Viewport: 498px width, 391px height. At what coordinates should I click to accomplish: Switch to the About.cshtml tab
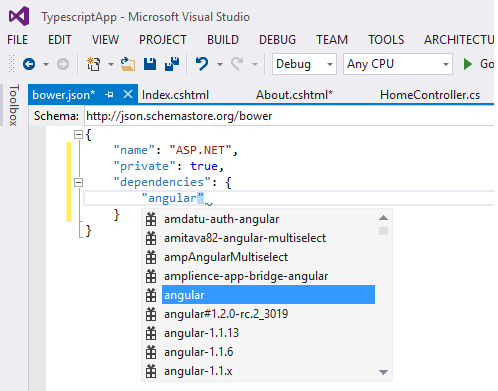coord(294,95)
